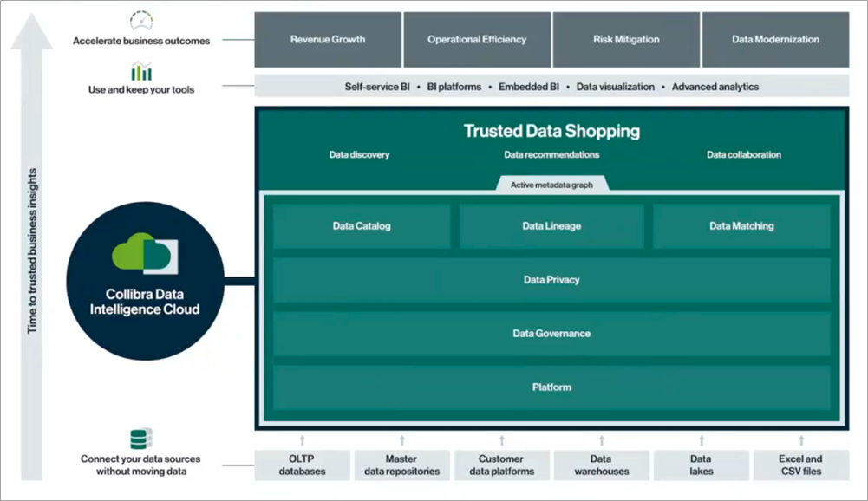Click the up arrow above Data warehouses
This screenshot has height=501, width=868.
[x=602, y=440]
